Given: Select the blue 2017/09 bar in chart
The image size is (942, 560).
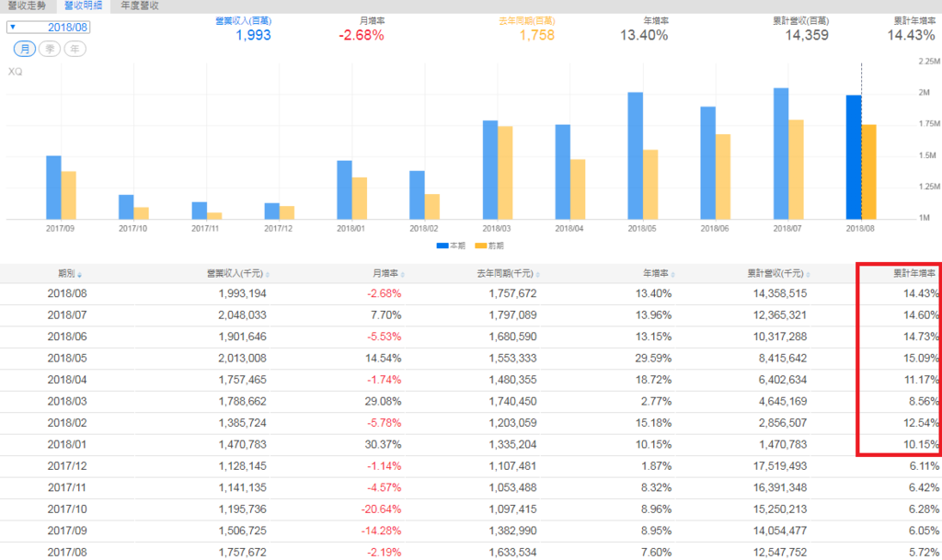Looking at the screenshot, I should [x=53, y=188].
